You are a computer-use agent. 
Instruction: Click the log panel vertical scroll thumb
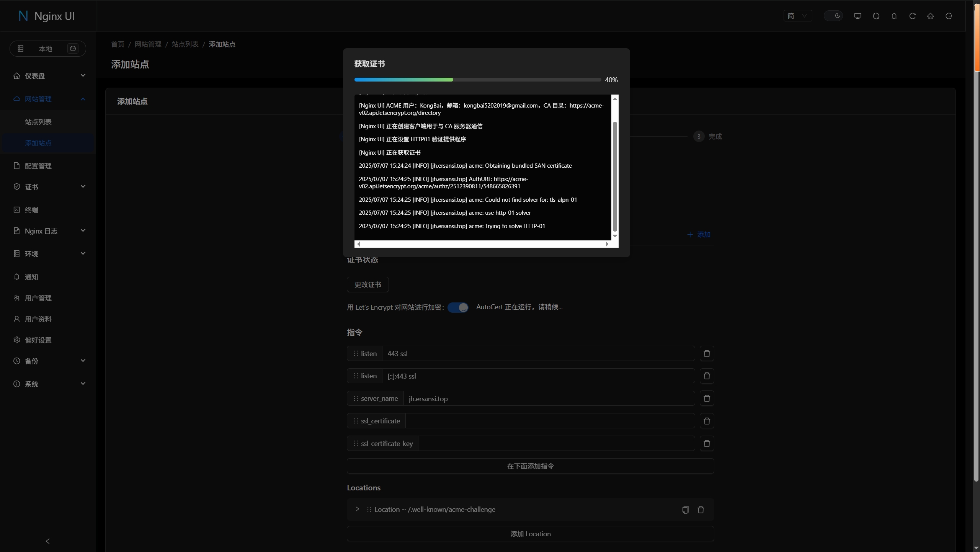pos(615,176)
